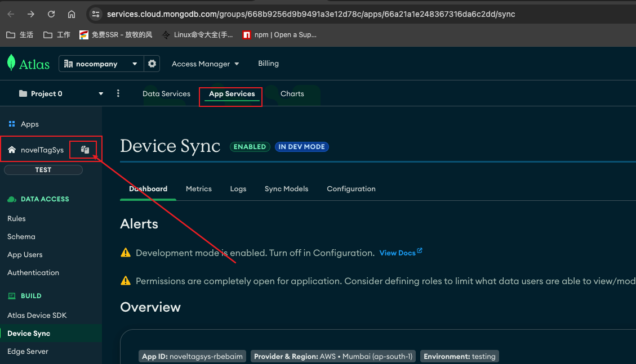
Task: Open project options three-dot menu
Action: point(118,93)
